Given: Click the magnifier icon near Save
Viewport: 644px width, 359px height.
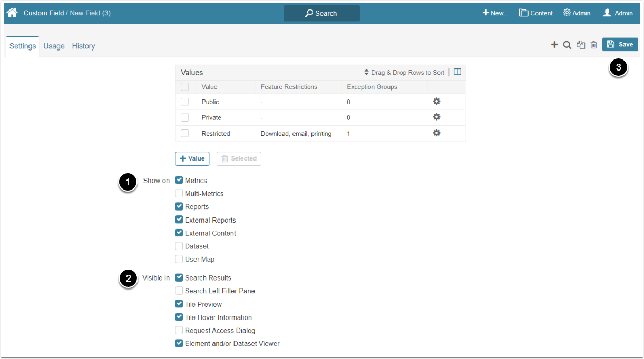Looking at the screenshot, I should click(x=567, y=45).
